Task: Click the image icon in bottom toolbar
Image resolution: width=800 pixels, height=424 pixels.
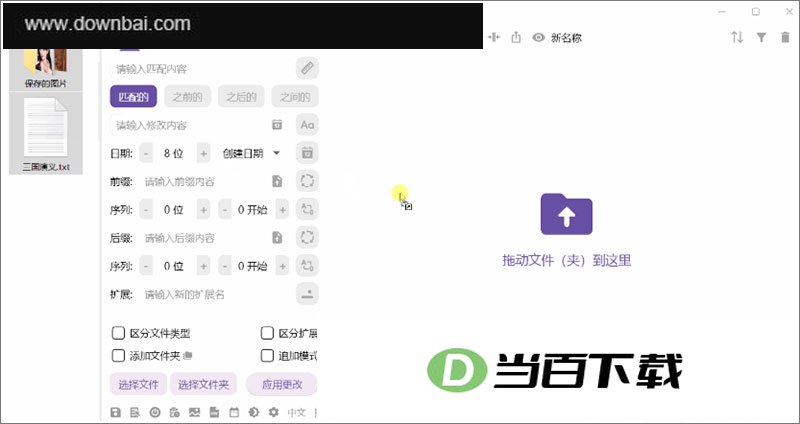Action: pos(194,412)
